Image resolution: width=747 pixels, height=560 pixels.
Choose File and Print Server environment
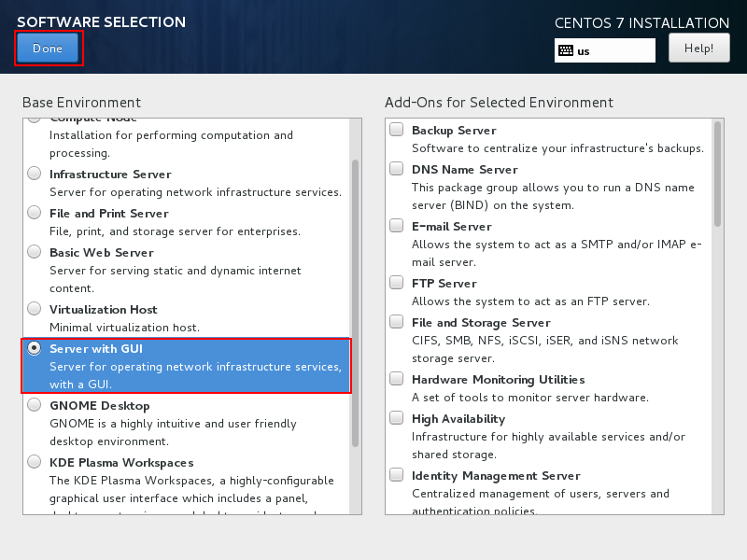[x=35, y=213]
